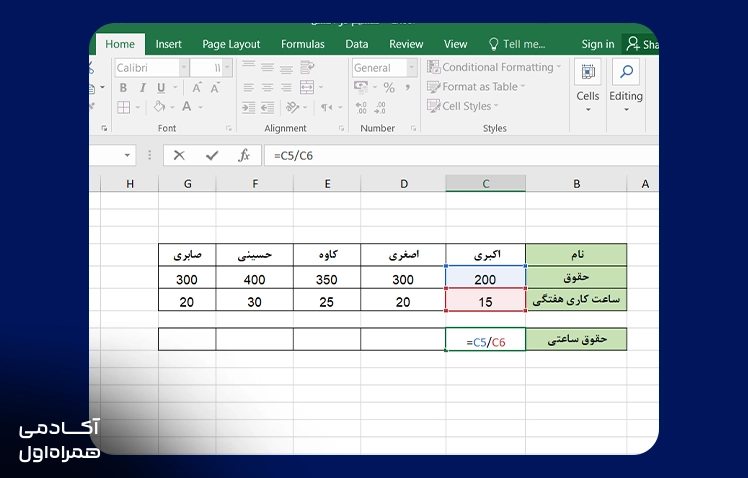Click the Decrease Indent icon

[x=248, y=107]
